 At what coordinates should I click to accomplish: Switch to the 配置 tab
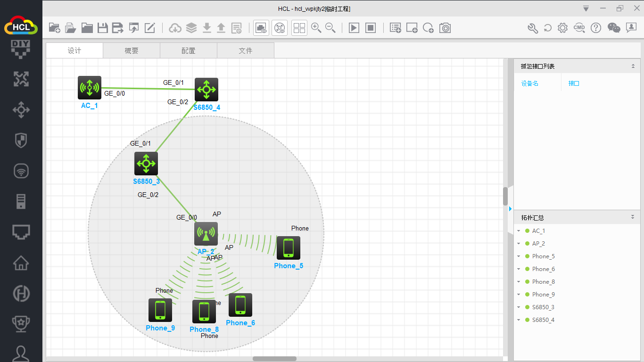pyautogui.click(x=189, y=50)
